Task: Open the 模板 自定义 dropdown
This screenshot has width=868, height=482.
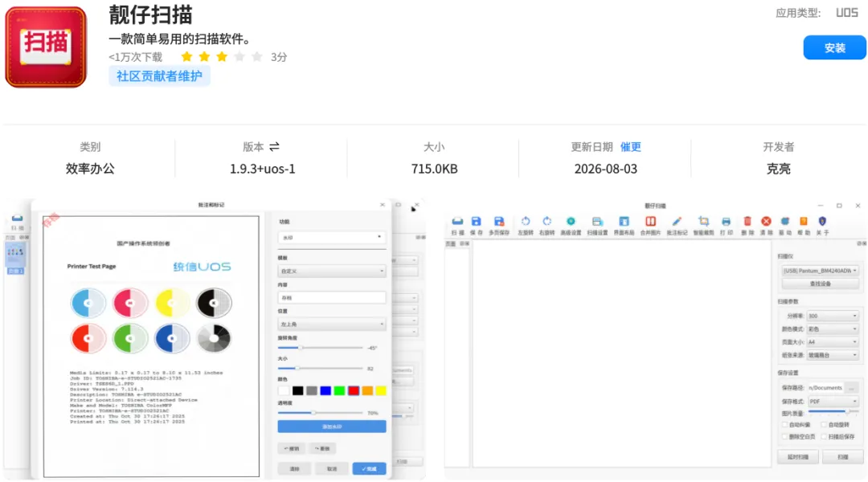Action: pos(331,272)
